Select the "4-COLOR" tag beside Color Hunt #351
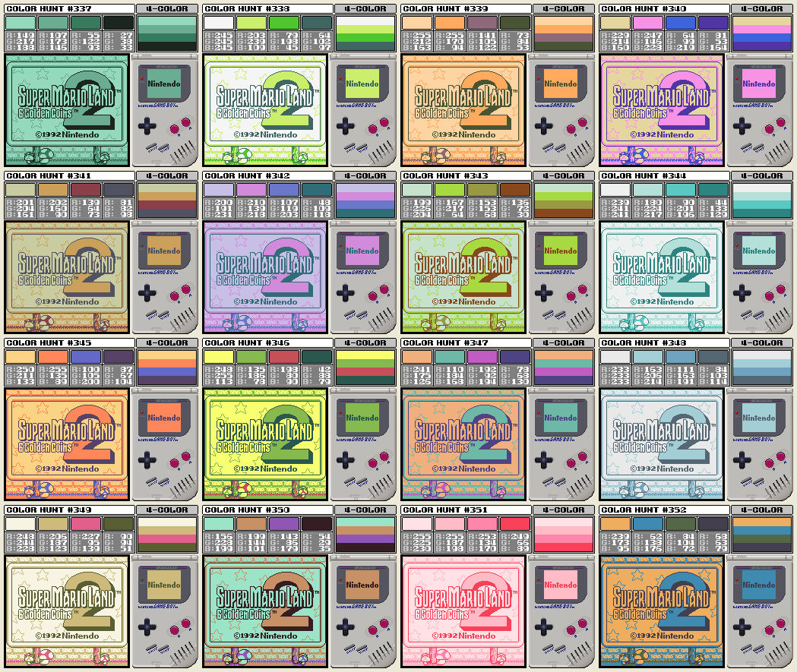The width and height of the screenshot is (797, 672). (564, 510)
